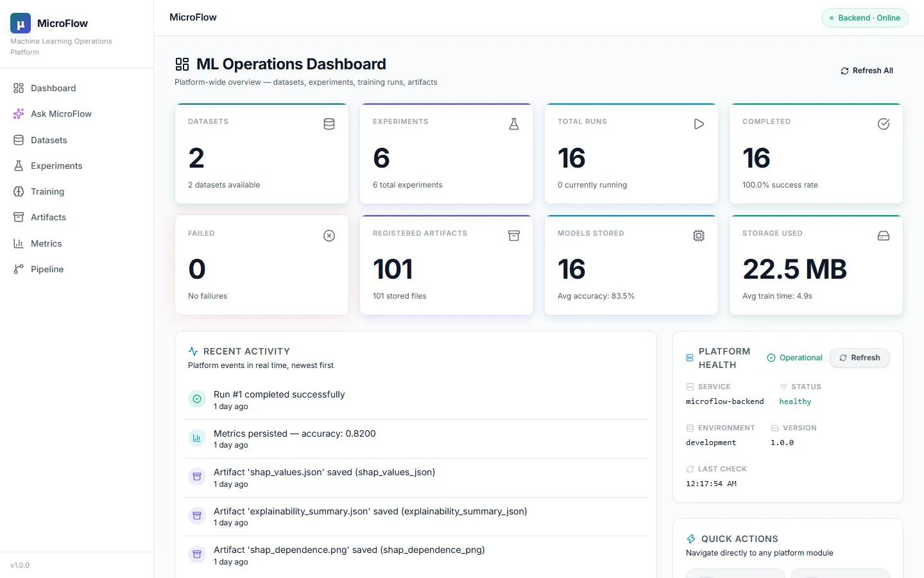
Task: Open Artifacts in the sidebar
Action: (77, 217)
